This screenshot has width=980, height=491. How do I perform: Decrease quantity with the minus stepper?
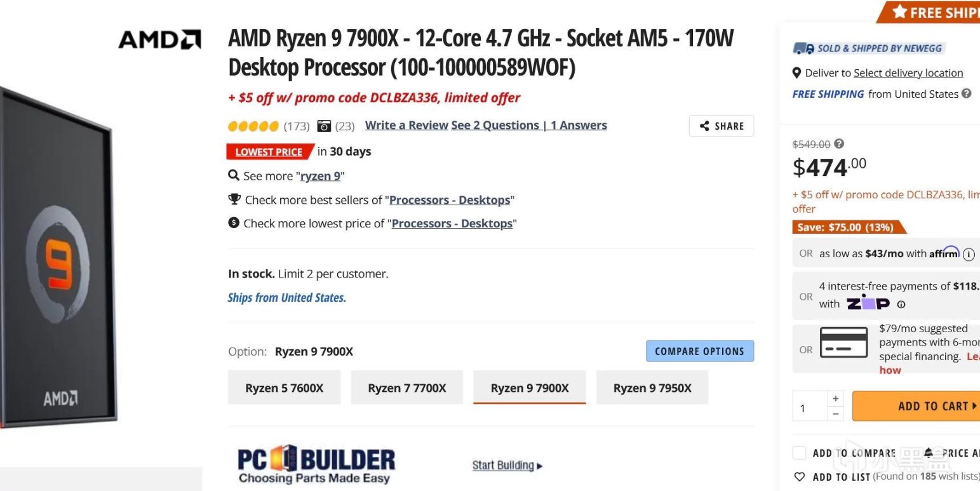tap(835, 414)
